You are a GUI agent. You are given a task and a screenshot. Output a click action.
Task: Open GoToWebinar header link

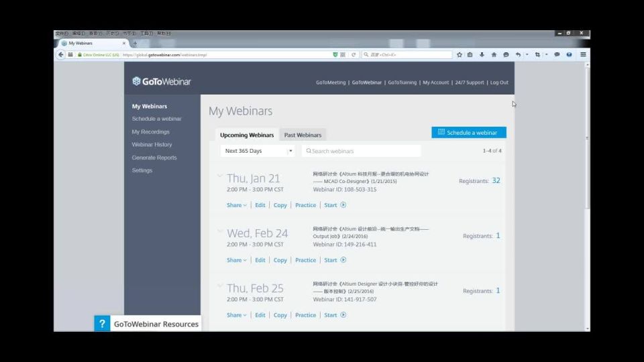[367, 82]
